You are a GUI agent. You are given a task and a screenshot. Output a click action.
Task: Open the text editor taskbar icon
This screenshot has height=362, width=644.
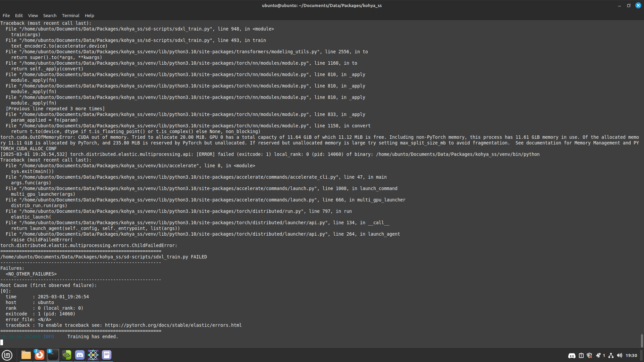107,355
